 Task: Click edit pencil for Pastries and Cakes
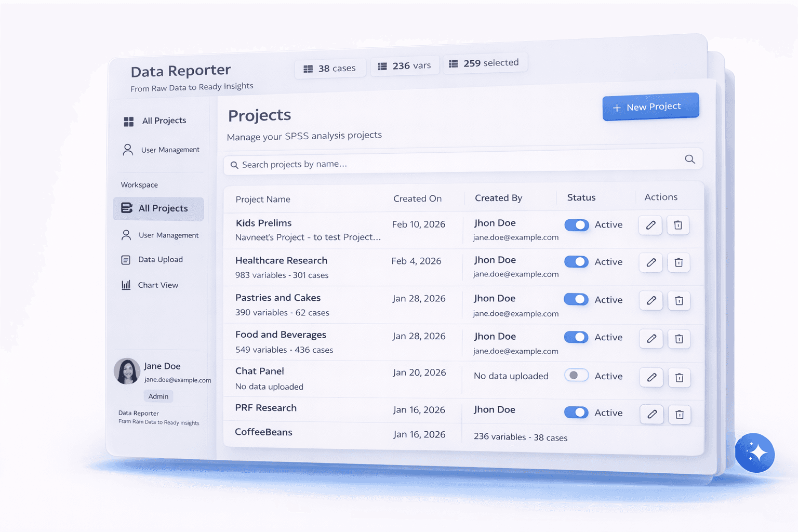point(651,301)
